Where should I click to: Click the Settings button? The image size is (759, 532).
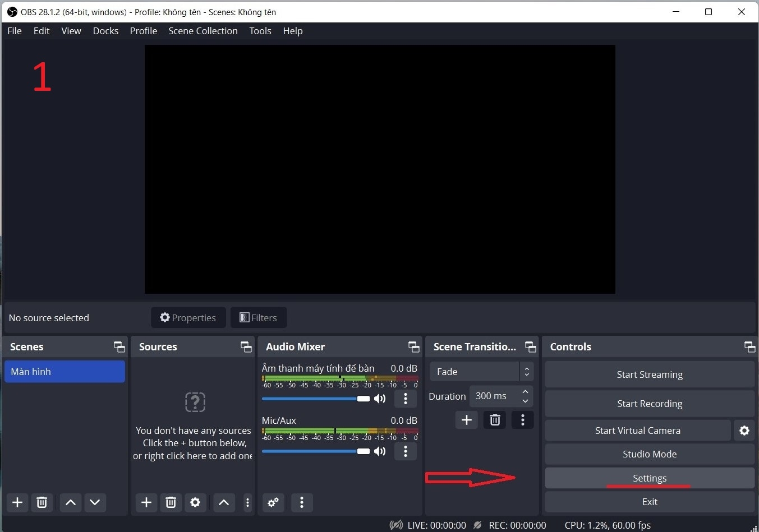(x=649, y=478)
